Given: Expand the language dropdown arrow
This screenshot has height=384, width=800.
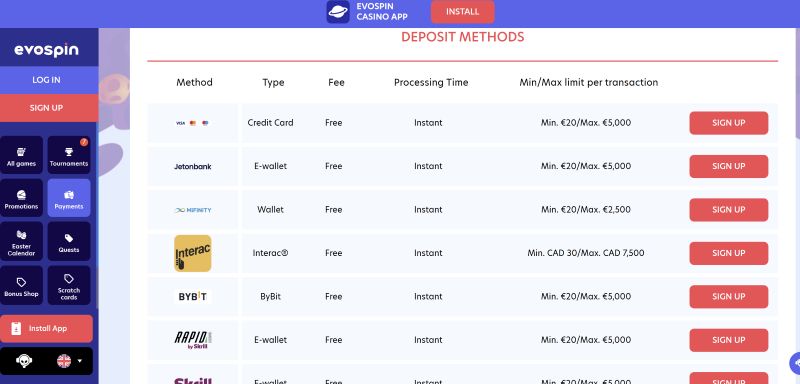Looking at the screenshot, I should pos(80,361).
